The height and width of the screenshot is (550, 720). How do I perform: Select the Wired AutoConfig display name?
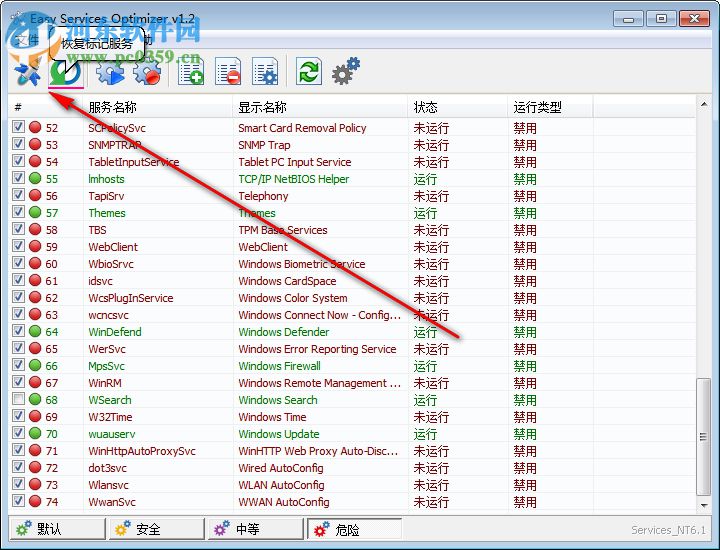pyautogui.click(x=281, y=468)
